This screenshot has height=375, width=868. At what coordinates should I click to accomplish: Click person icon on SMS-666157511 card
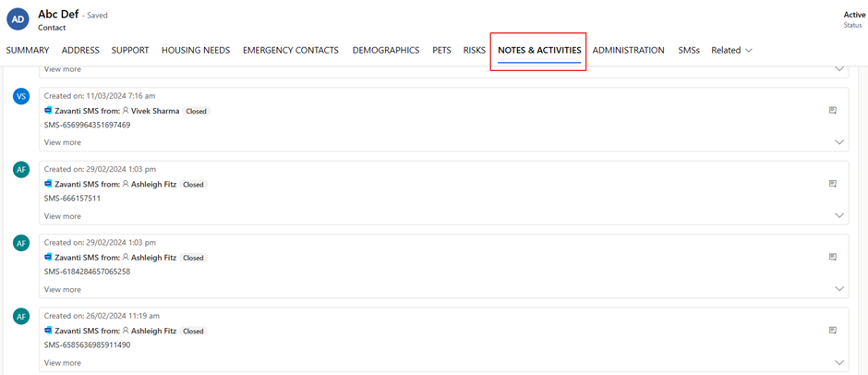[125, 184]
